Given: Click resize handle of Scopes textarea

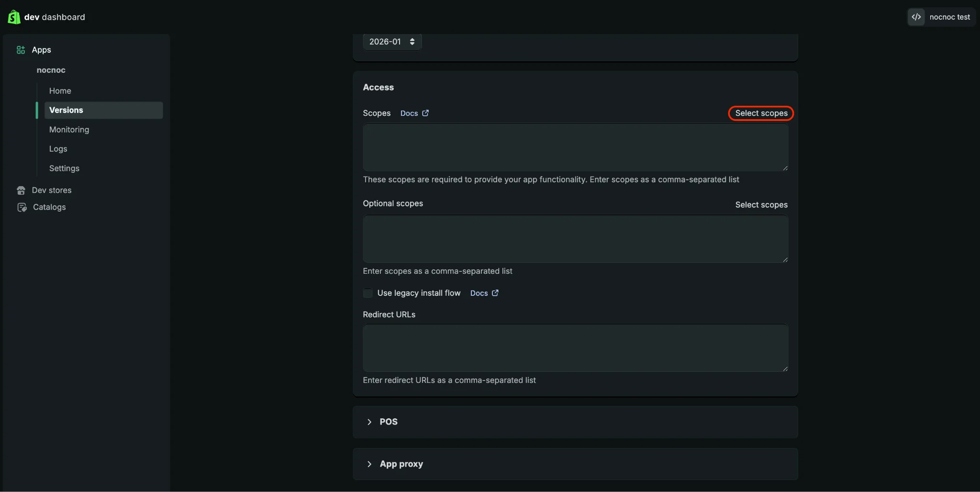Looking at the screenshot, I should pyautogui.click(x=785, y=168).
